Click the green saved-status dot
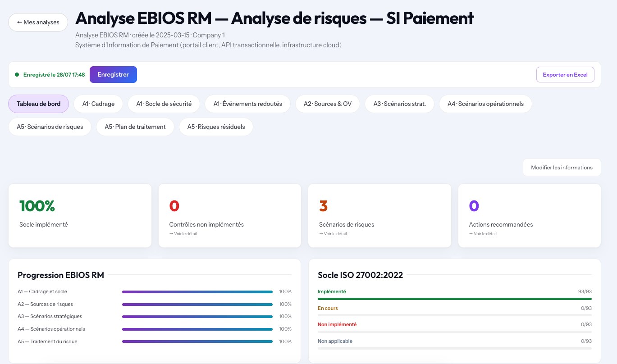The height and width of the screenshot is (364, 617). click(x=17, y=75)
